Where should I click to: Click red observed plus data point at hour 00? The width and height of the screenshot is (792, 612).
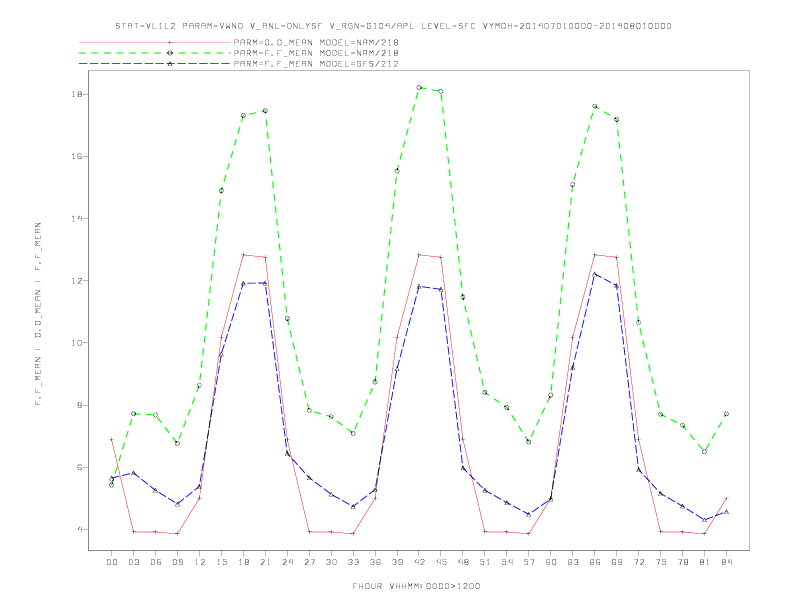[112, 439]
